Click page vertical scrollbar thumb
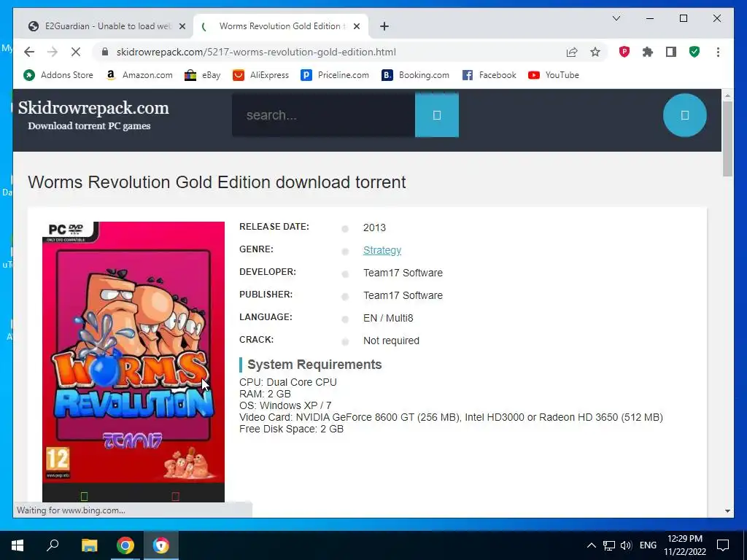Viewport: 747px width, 560px height. point(727,139)
